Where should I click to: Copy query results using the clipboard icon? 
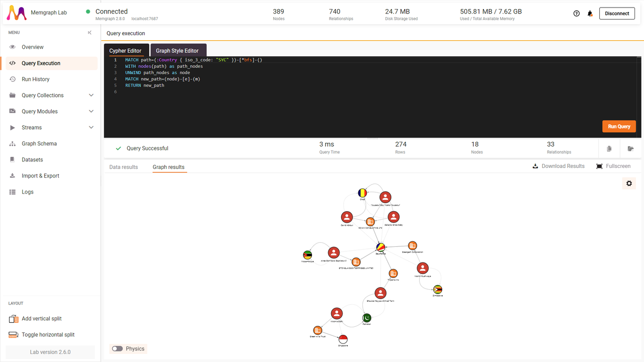click(x=609, y=148)
